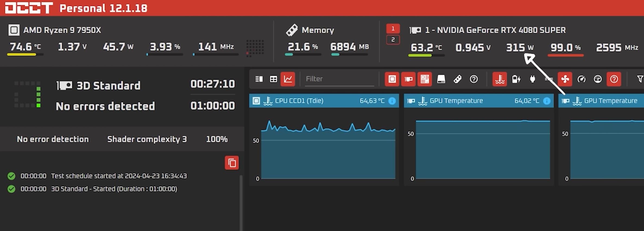This screenshot has width=644, height=231.
Task: Select GPU number 2 button
Action: (393, 40)
